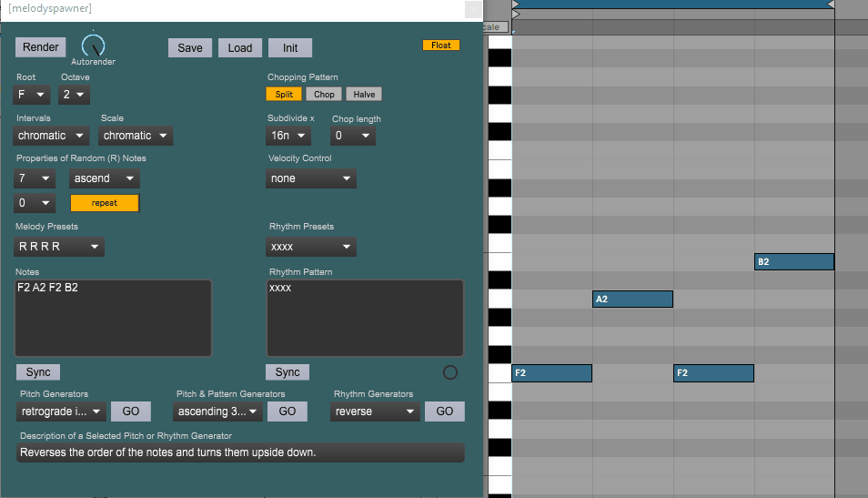Image resolution: width=868 pixels, height=498 pixels.
Task: Select the Chop chopping pattern
Action: click(324, 94)
